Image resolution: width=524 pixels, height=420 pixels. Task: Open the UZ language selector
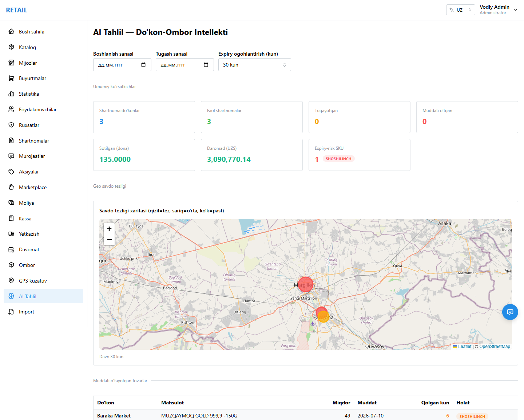[461, 10]
